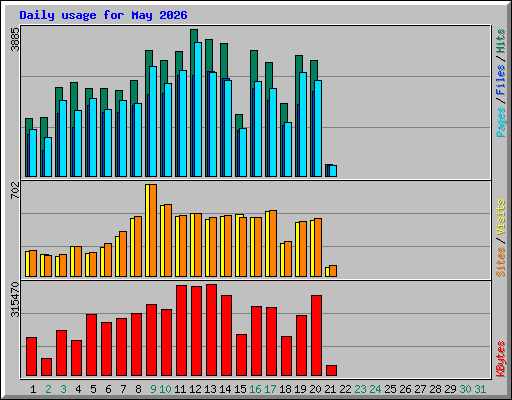The image size is (512, 400).
Task: Click day 21 on the date axis
Action: coord(330,389)
